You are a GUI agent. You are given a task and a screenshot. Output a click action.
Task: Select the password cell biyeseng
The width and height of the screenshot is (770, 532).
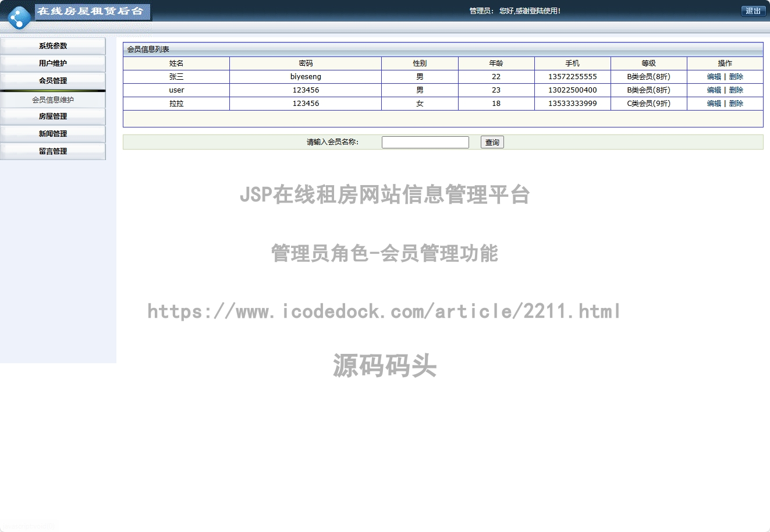click(x=306, y=77)
